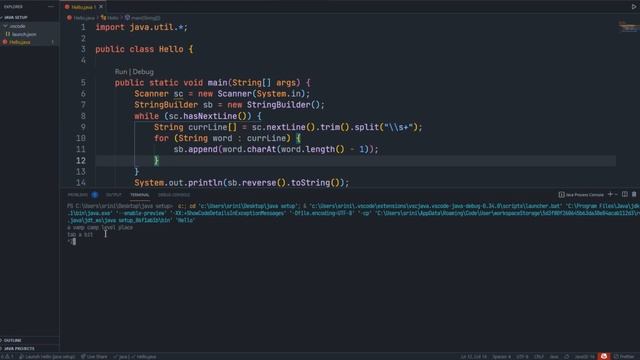The width and height of the screenshot is (640, 360).
Task: Click Launch Hello debug configuration in status bar
Action: point(47,356)
